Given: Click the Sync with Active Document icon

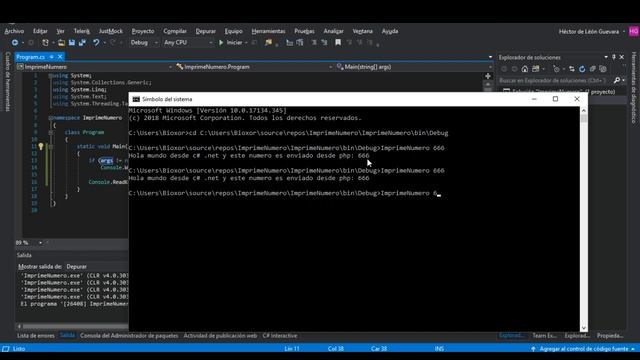Looking at the screenshot, I should pos(571,69).
